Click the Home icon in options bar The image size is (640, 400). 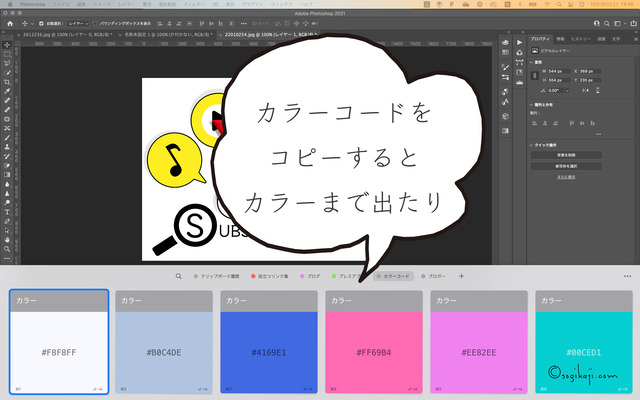(x=10, y=24)
